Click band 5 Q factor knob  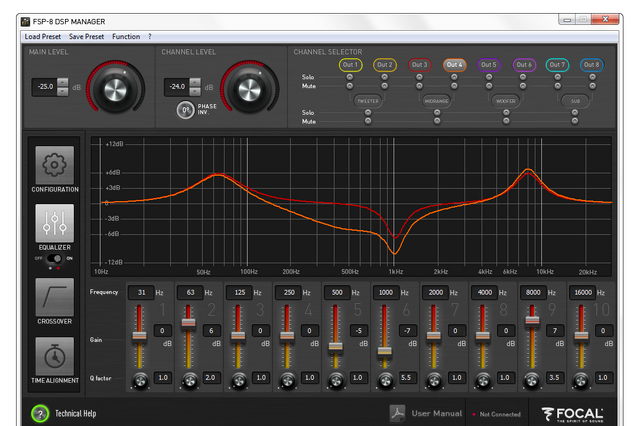[x=336, y=380]
